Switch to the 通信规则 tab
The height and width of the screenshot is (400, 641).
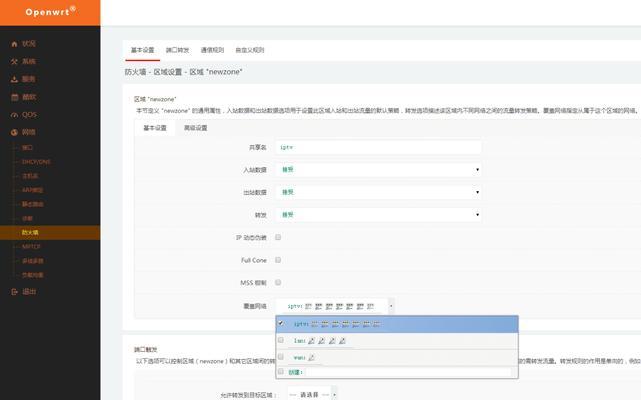click(212, 50)
